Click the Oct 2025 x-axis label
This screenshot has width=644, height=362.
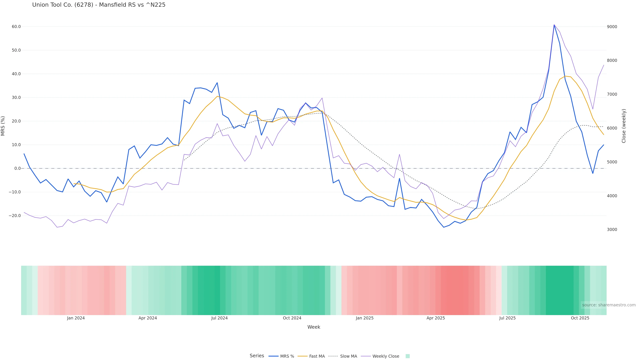coord(580,318)
